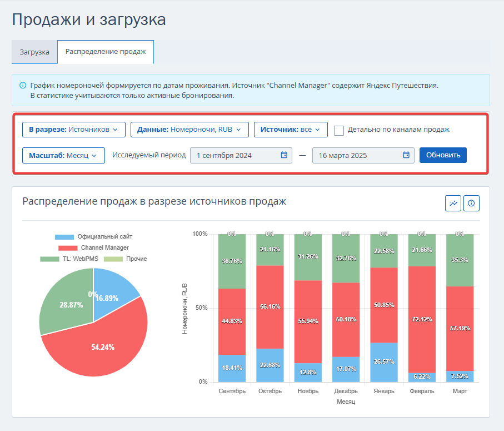
Task: Switch to the Загрузка tab
Action: click(34, 52)
